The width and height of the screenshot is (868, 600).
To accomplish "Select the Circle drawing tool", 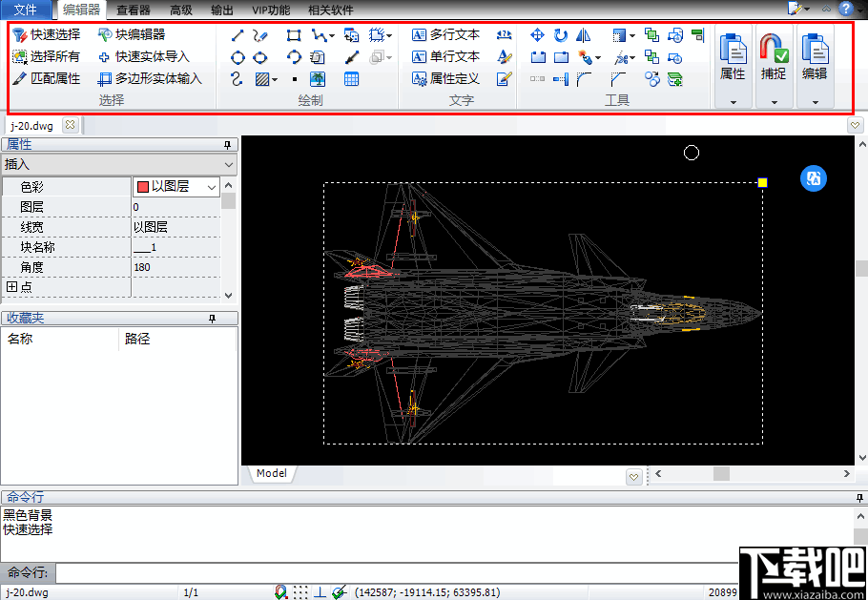I will tap(238, 56).
